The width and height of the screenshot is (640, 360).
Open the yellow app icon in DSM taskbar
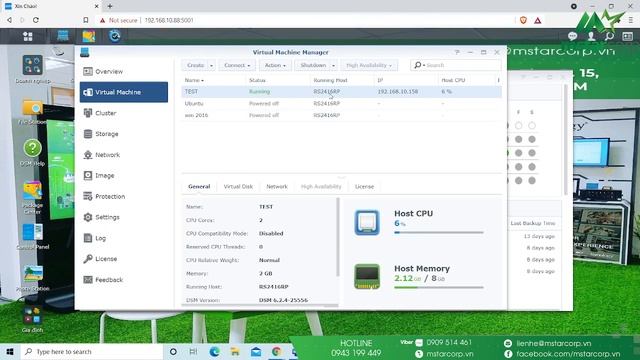coord(89,36)
